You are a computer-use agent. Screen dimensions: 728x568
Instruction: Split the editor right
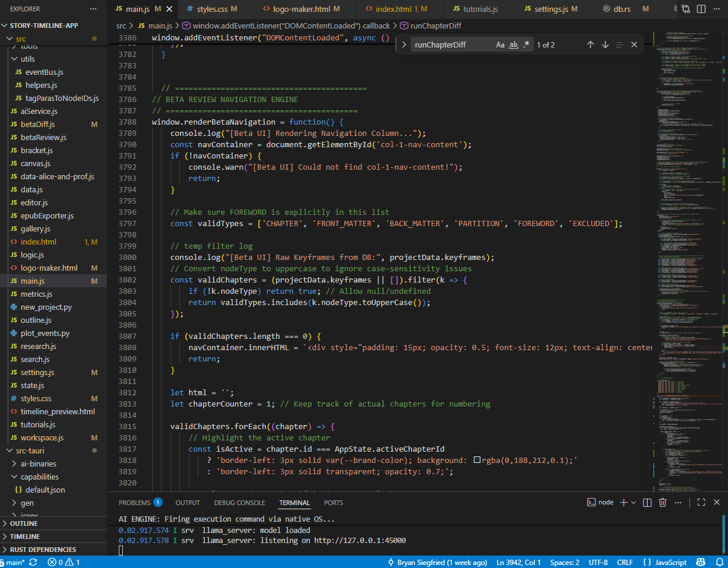[701, 9]
